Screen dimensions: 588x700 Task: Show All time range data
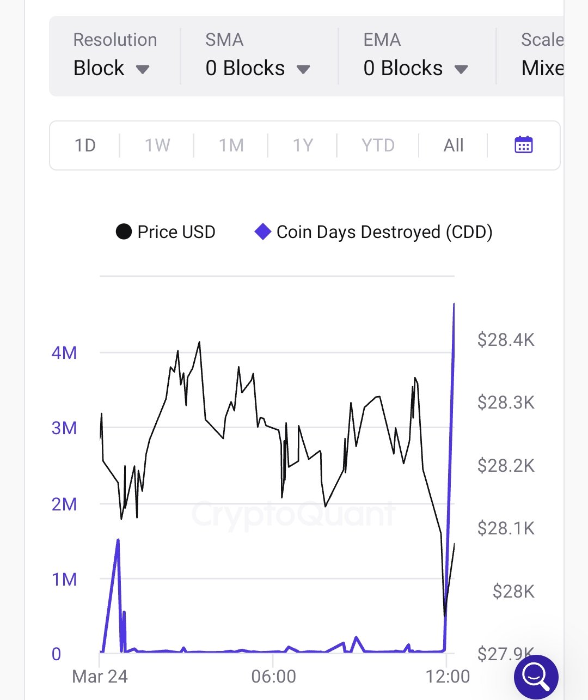[454, 145]
